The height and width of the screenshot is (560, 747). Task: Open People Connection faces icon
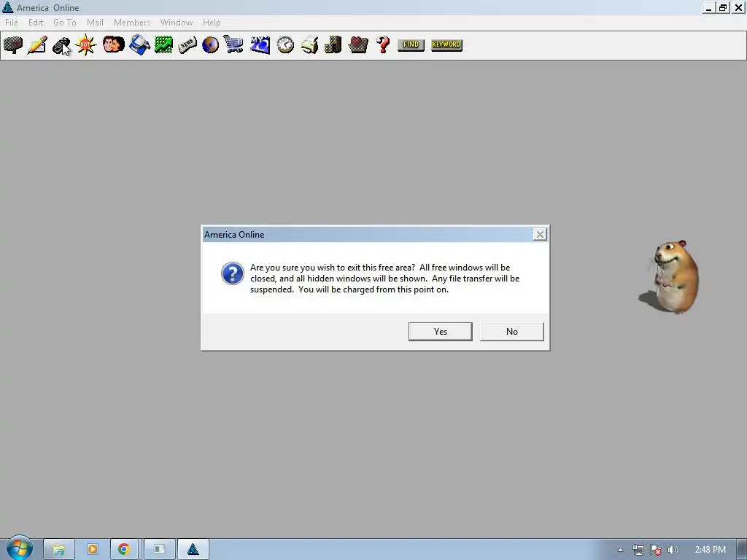113,44
